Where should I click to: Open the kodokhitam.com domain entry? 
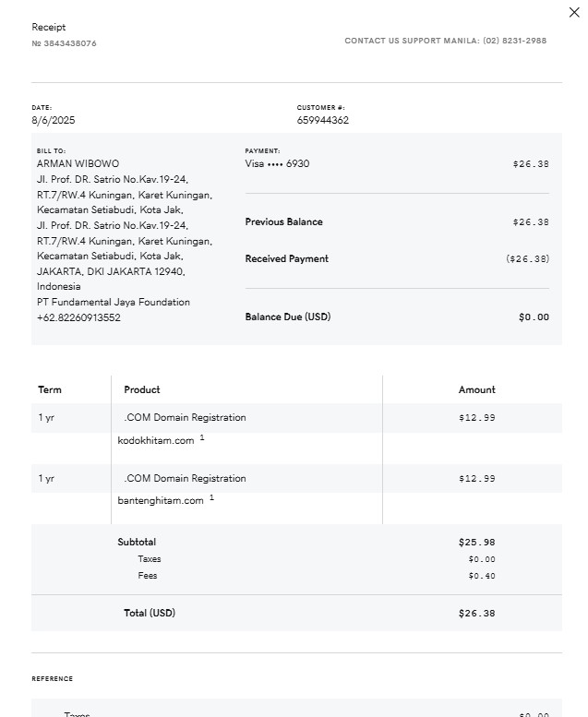click(x=156, y=440)
